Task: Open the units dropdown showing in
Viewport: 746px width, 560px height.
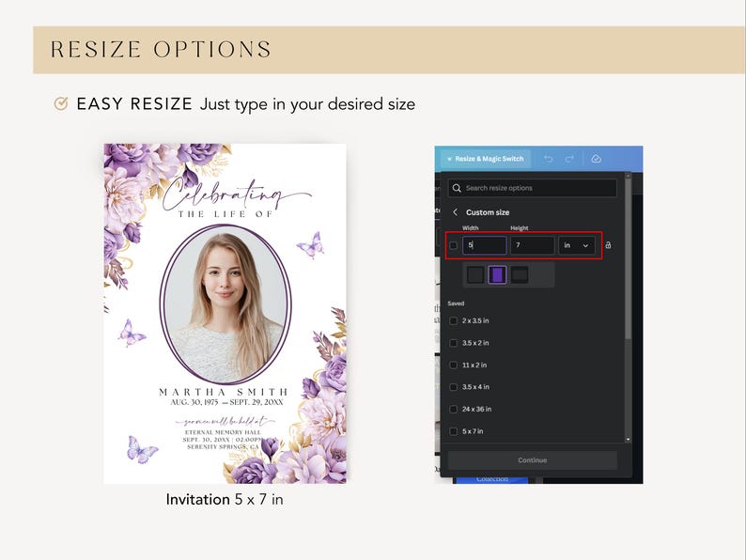Action: pyautogui.click(x=576, y=245)
